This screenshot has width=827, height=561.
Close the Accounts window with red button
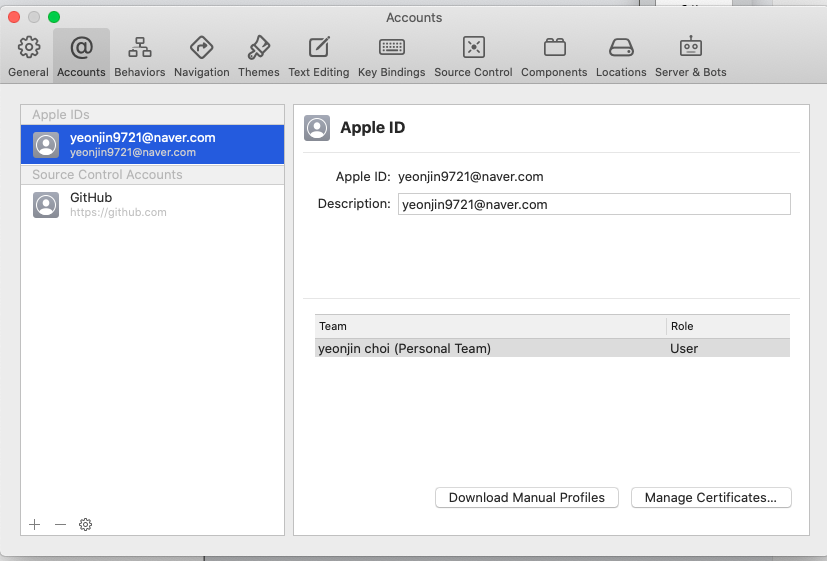click(14, 17)
